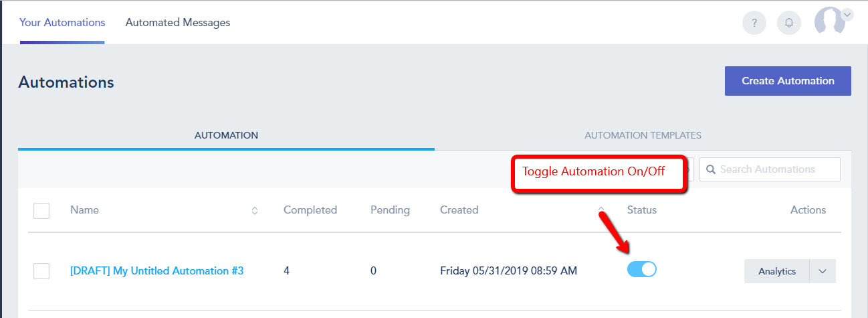Sort by Created using the sort arrows
The width and height of the screenshot is (868, 318).
(601, 210)
